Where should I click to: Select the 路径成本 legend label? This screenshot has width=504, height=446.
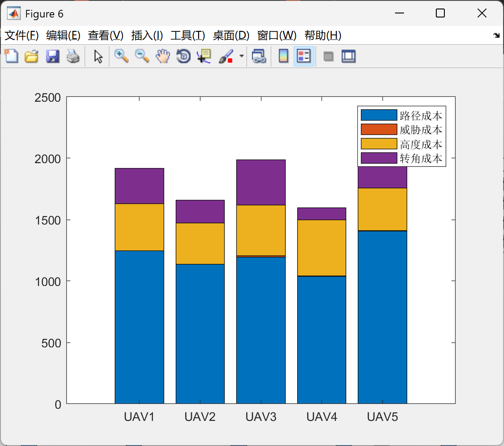[x=421, y=115]
